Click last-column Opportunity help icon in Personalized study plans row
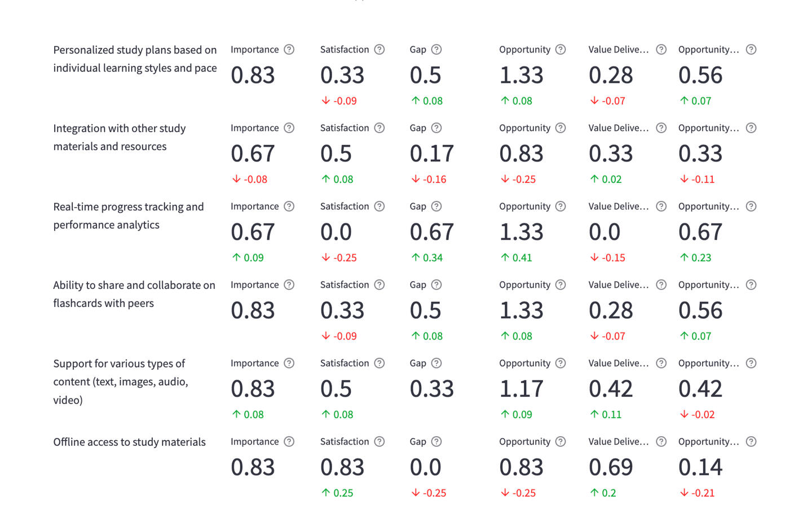The height and width of the screenshot is (509, 812). 751,50
